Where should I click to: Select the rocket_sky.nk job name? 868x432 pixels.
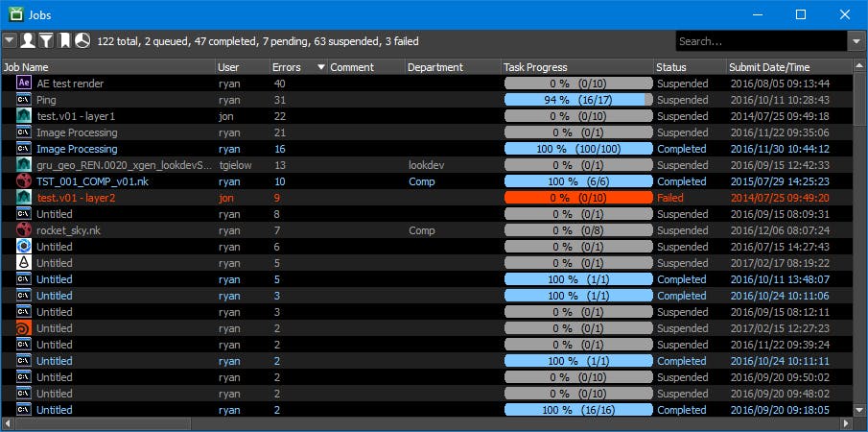69,230
